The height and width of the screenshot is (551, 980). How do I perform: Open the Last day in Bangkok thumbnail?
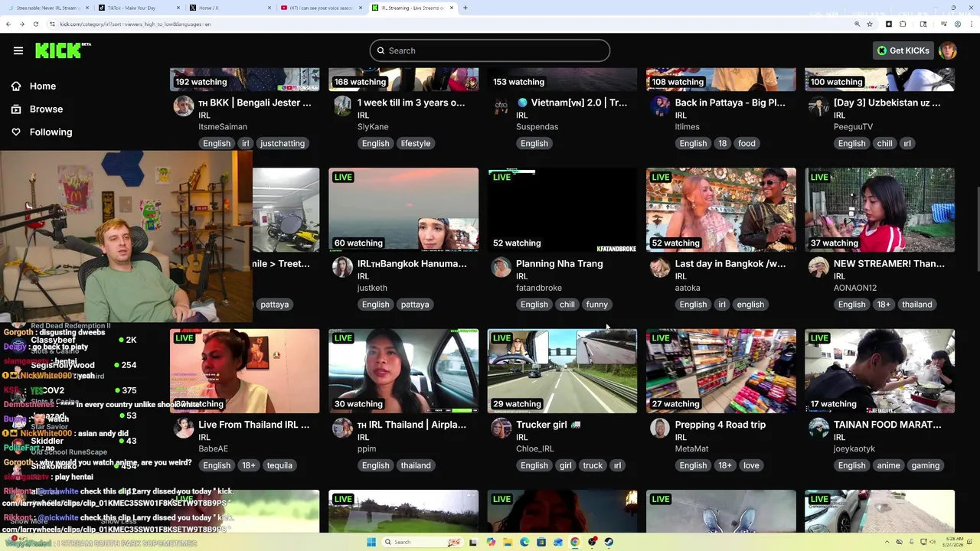click(721, 210)
